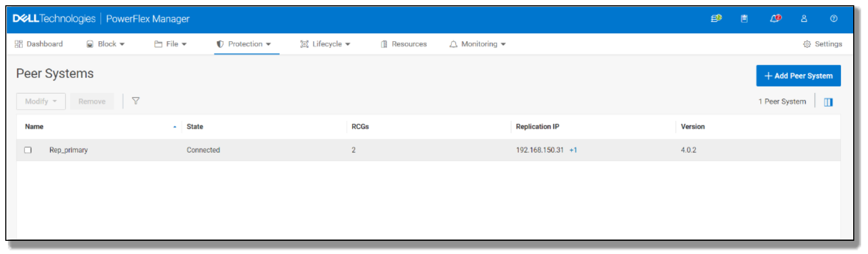The height and width of the screenshot is (254, 868).
Task: Open the clipboard tasks icon in header
Action: pos(744,18)
